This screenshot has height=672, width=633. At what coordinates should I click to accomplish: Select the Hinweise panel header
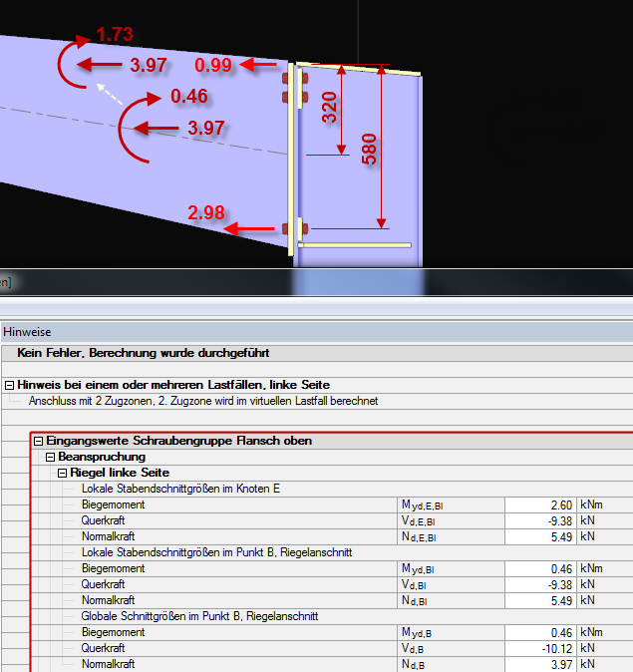(317, 332)
